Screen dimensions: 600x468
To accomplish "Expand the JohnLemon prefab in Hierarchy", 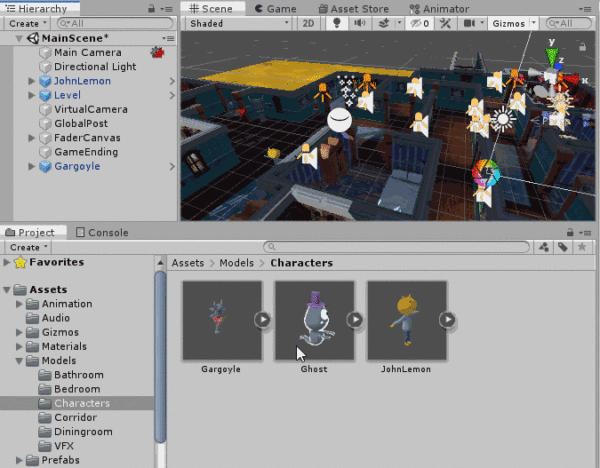I will pyautogui.click(x=32, y=81).
